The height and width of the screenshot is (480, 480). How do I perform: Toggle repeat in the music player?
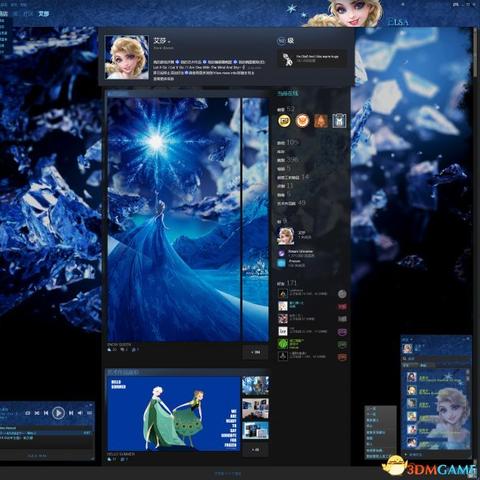(27, 413)
